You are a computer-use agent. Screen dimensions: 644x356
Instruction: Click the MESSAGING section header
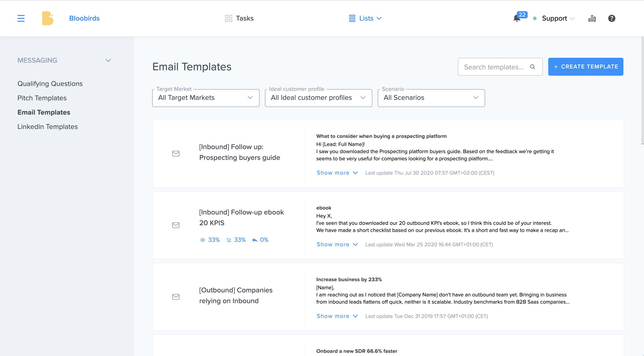tap(37, 60)
